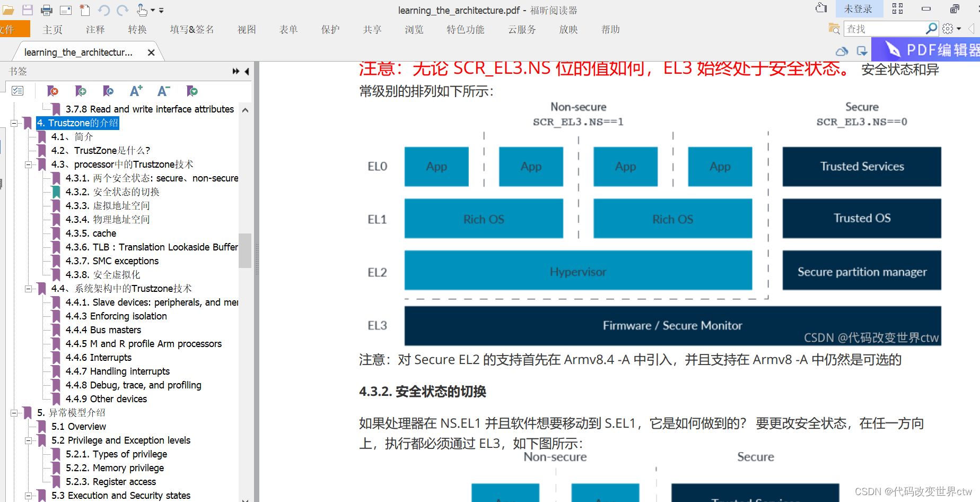
Task: Decrease bookmark font size with A- icon
Action: (x=164, y=91)
